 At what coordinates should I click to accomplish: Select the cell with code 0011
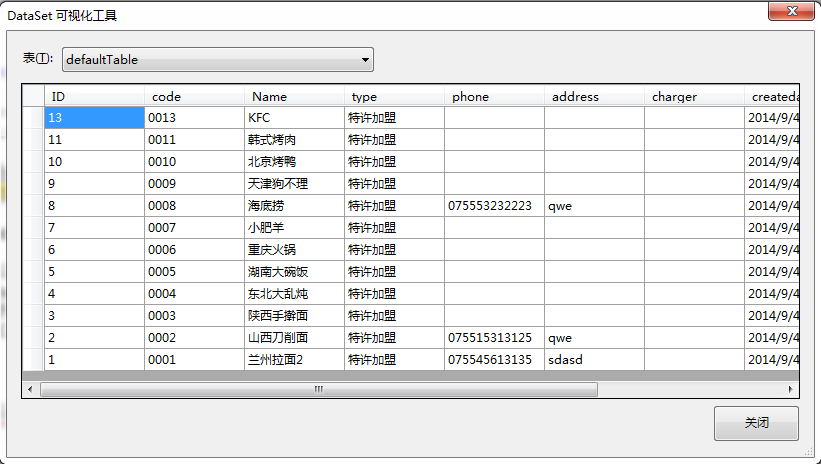point(194,140)
